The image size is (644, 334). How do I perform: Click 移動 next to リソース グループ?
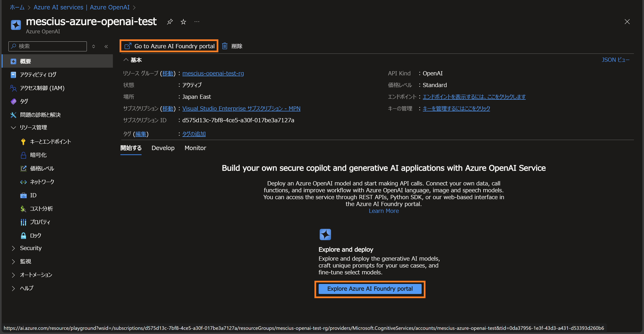[x=168, y=73]
